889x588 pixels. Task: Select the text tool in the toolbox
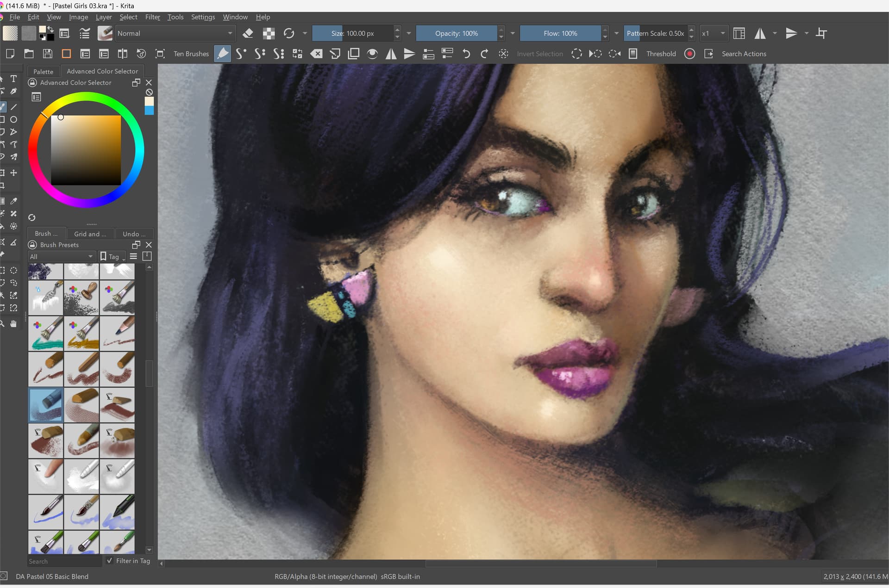point(13,79)
